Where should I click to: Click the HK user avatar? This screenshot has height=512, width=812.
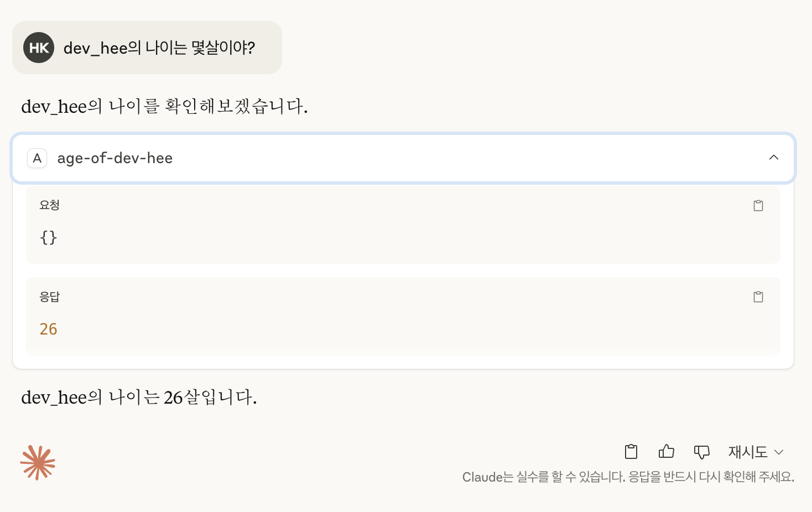[x=39, y=48]
